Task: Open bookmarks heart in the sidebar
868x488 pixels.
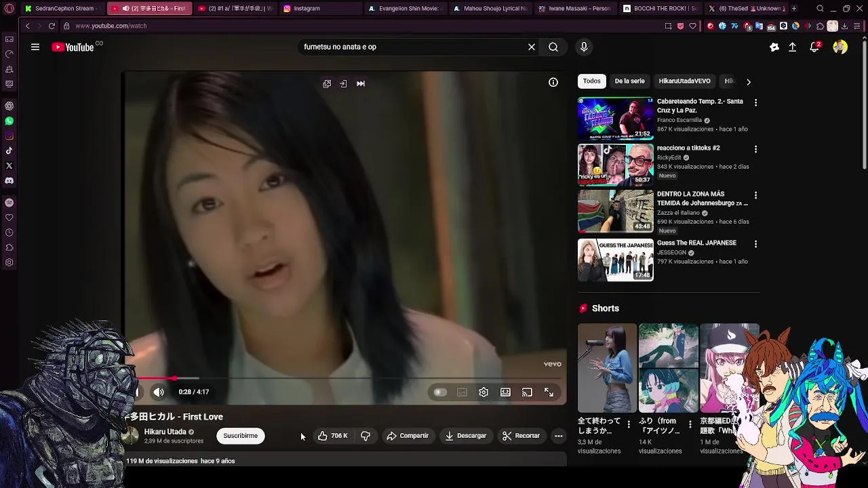Action: click(9, 218)
